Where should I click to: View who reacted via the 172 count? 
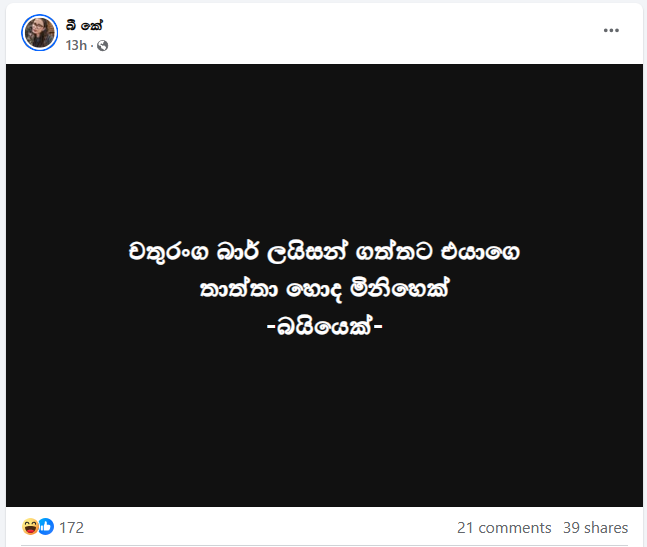pyautogui.click(x=71, y=528)
